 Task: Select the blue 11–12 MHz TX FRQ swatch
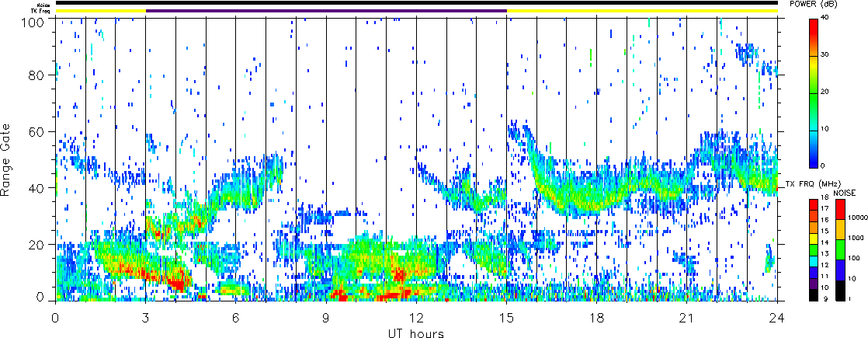click(814, 273)
